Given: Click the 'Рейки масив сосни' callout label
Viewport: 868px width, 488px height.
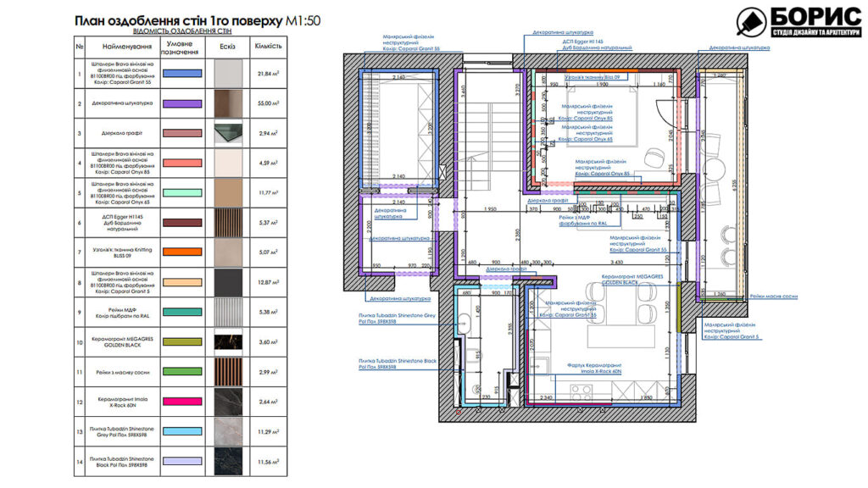Looking at the screenshot, I should pos(776,297).
